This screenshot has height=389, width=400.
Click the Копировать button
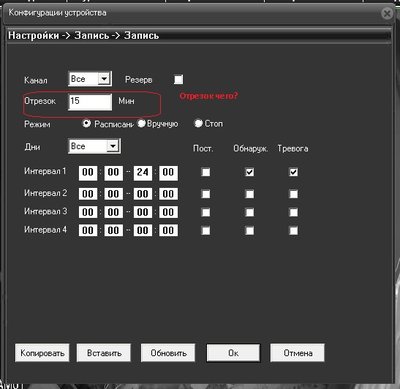pyautogui.click(x=42, y=353)
